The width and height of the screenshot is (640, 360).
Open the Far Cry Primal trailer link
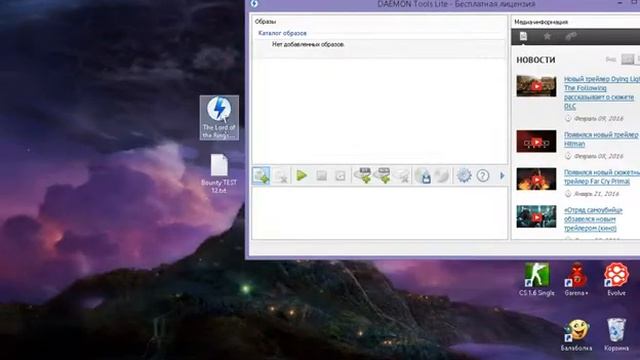pos(602,177)
